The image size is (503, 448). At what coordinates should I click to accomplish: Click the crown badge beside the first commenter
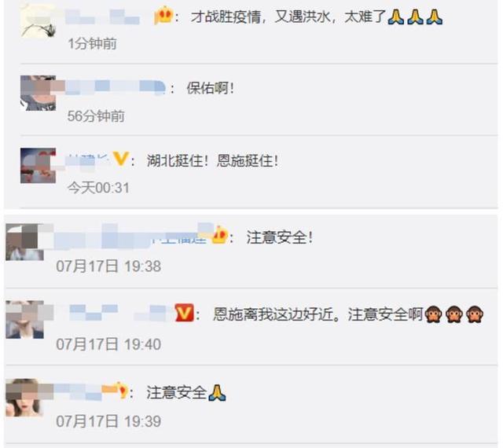[163, 16]
